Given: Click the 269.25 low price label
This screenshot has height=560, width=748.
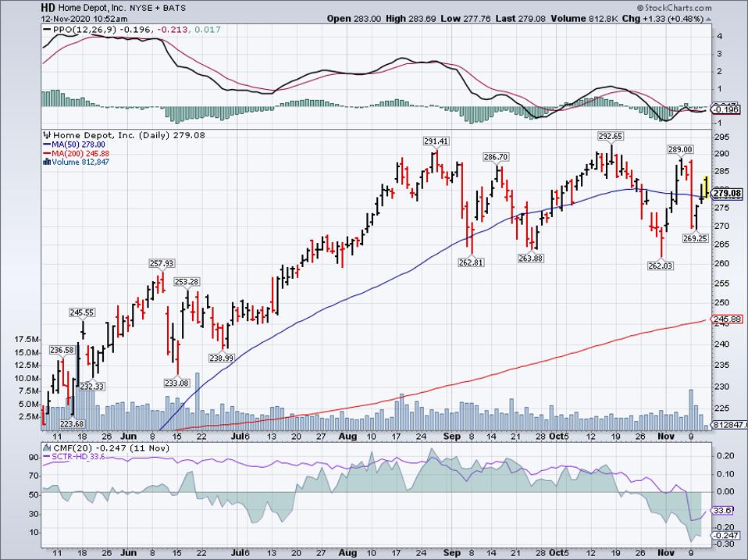Looking at the screenshot, I should (x=695, y=238).
